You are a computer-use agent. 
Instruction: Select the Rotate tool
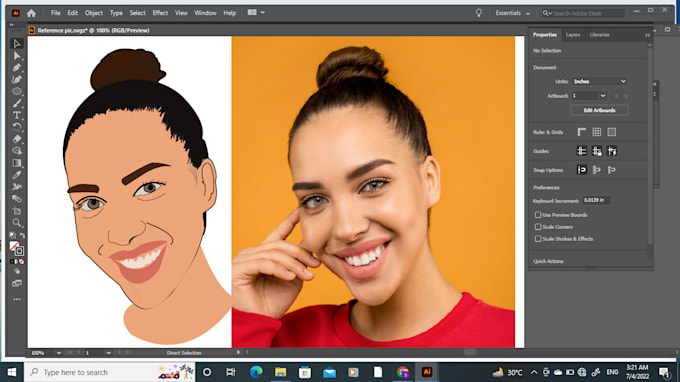click(17, 127)
